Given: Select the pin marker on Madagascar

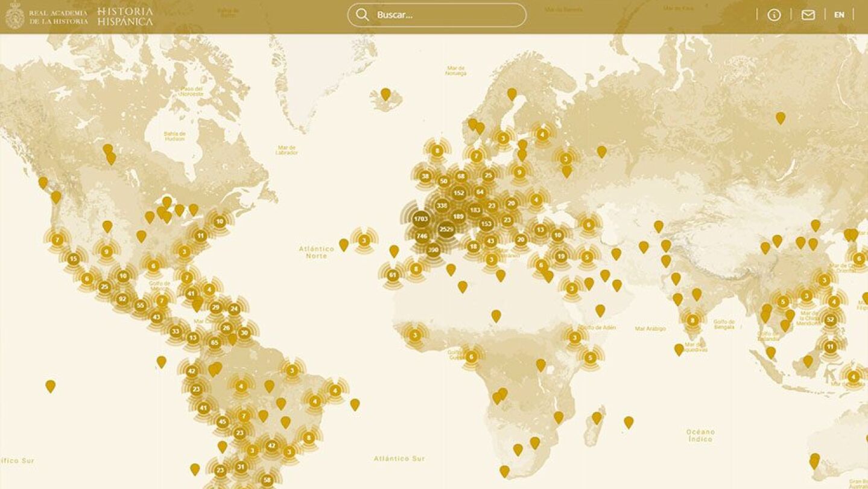Looking at the screenshot, I should pos(597,417).
